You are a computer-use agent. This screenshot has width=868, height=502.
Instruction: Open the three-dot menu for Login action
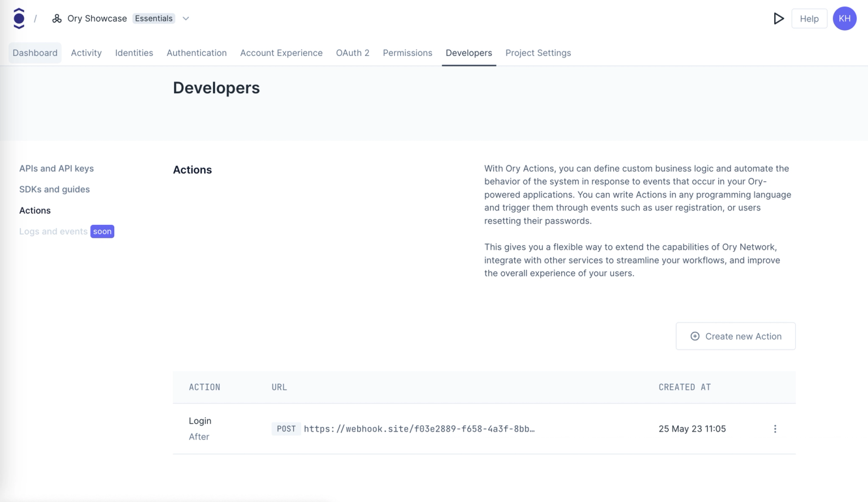(775, 429)
